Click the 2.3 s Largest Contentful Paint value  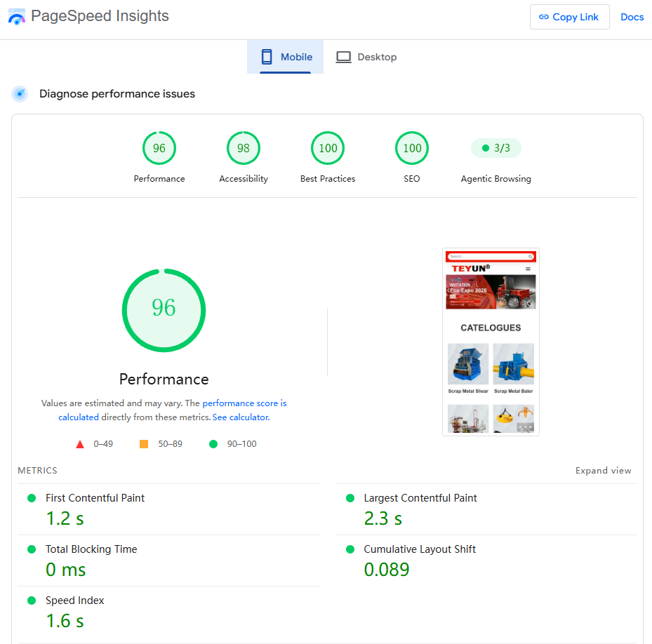[x=383, y=518]
